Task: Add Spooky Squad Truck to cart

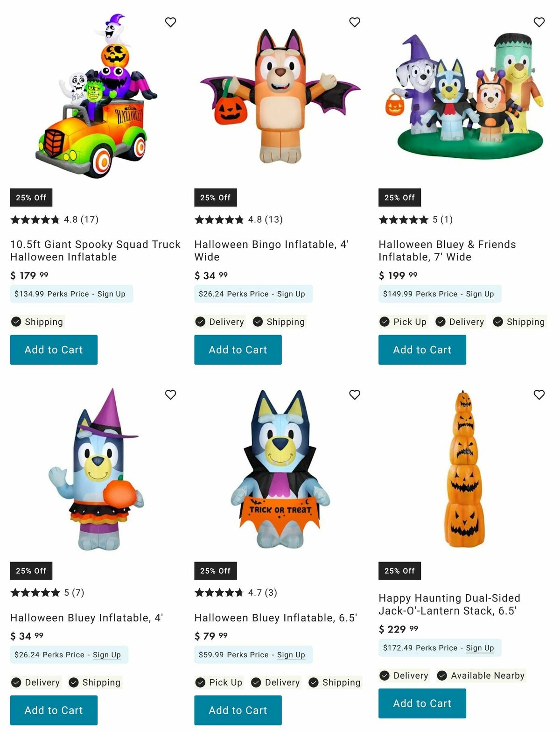Action: click(54, 350)
